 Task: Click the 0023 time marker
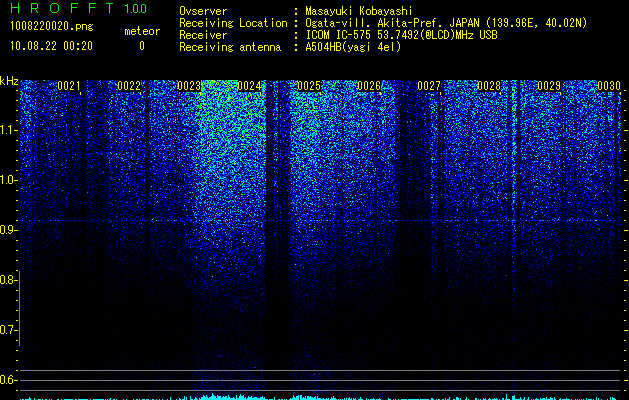pyautogui.click(x=189, y=86)
